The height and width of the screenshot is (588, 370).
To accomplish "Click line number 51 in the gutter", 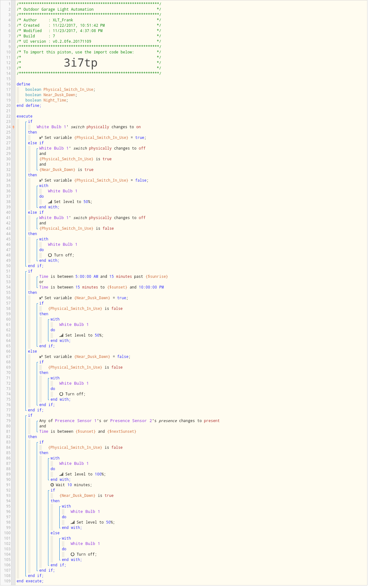I will tap(8, 271).
